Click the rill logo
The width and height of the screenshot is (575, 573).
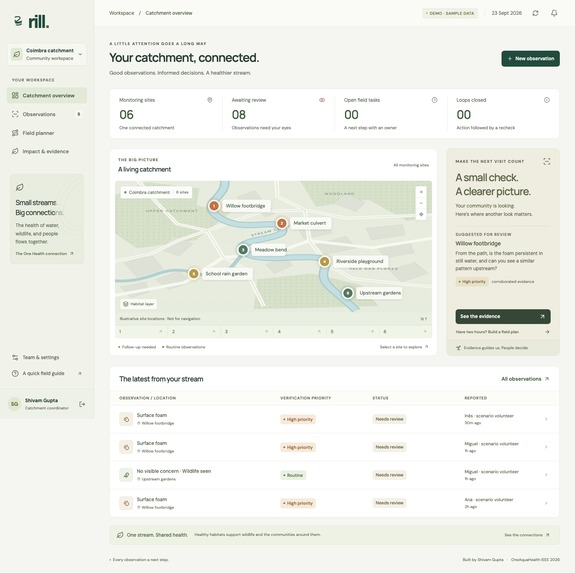[x=32, y=22]
